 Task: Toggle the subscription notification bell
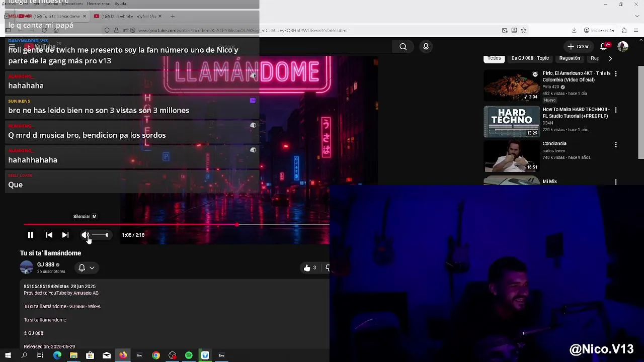point(82,268)
